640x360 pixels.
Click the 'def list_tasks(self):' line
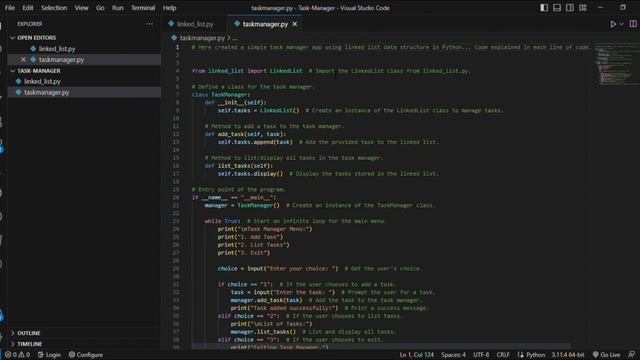[239, 166]
